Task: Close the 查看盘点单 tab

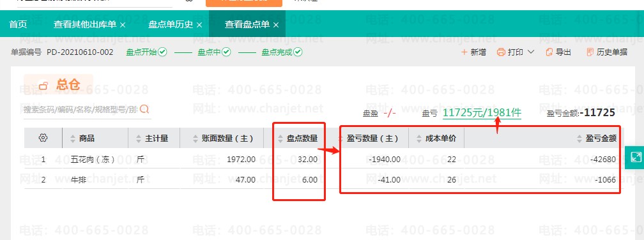Action: coord(276,25)
